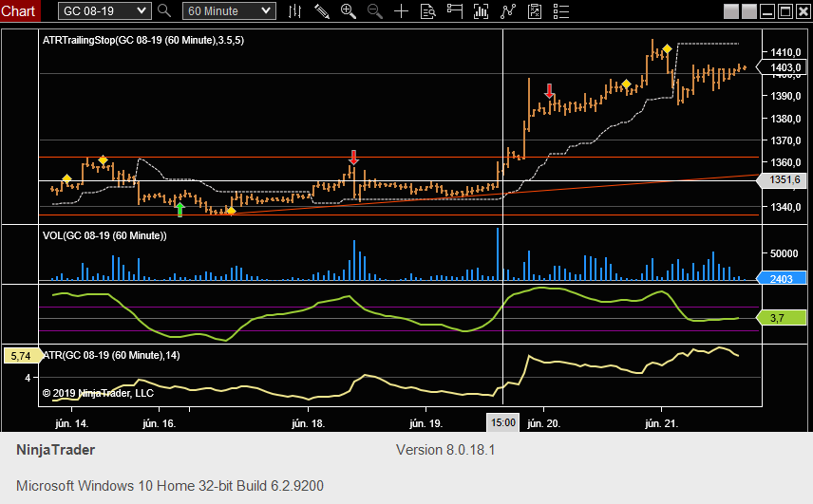Open the chart Properties list icon

click(x=562, y=11)
